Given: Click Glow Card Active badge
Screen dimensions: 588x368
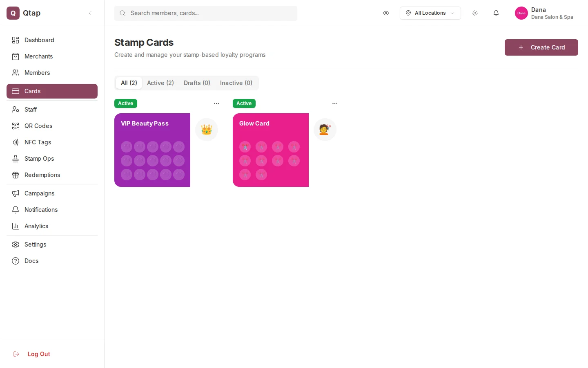Looking at the screenshot, I should [x=244, y=103].
